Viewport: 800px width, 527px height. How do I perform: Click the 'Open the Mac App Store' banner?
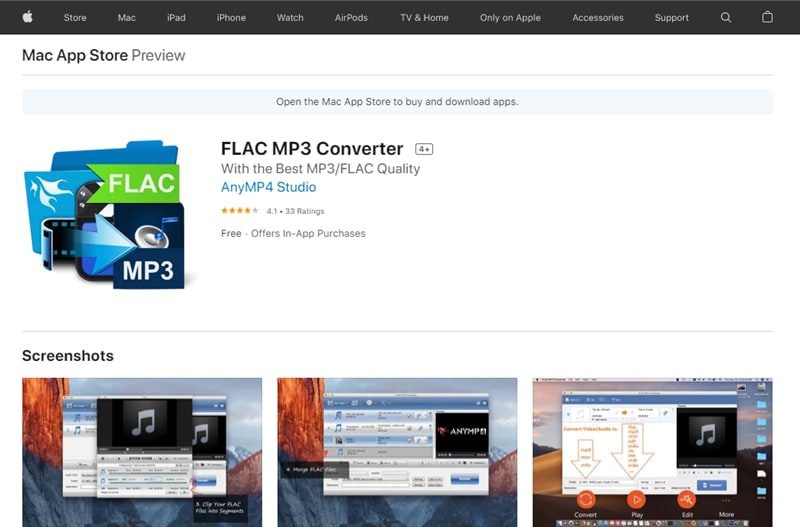(397, 102)
